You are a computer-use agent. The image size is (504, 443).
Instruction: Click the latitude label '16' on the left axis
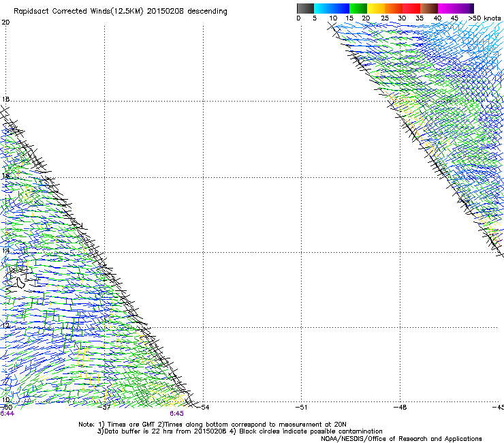[x=5, y=176]
